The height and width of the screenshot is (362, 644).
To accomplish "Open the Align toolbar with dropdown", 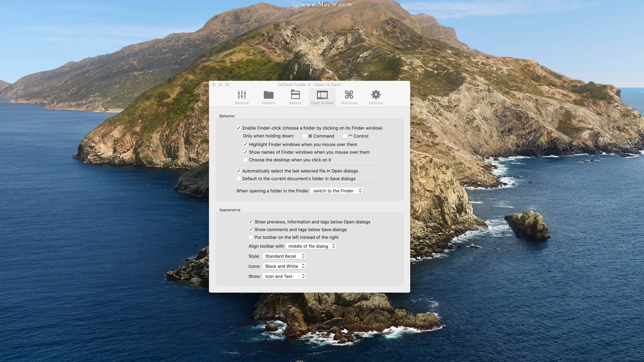I will 311,246.
